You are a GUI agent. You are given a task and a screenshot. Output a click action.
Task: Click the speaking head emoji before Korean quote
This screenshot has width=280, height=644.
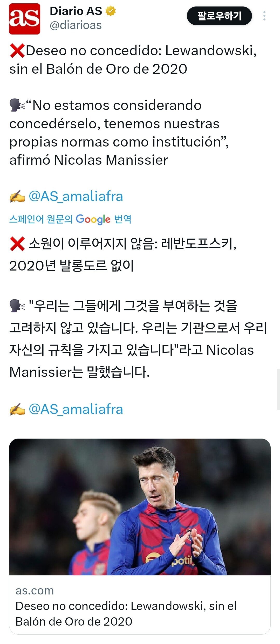click(x=17, y=306)
